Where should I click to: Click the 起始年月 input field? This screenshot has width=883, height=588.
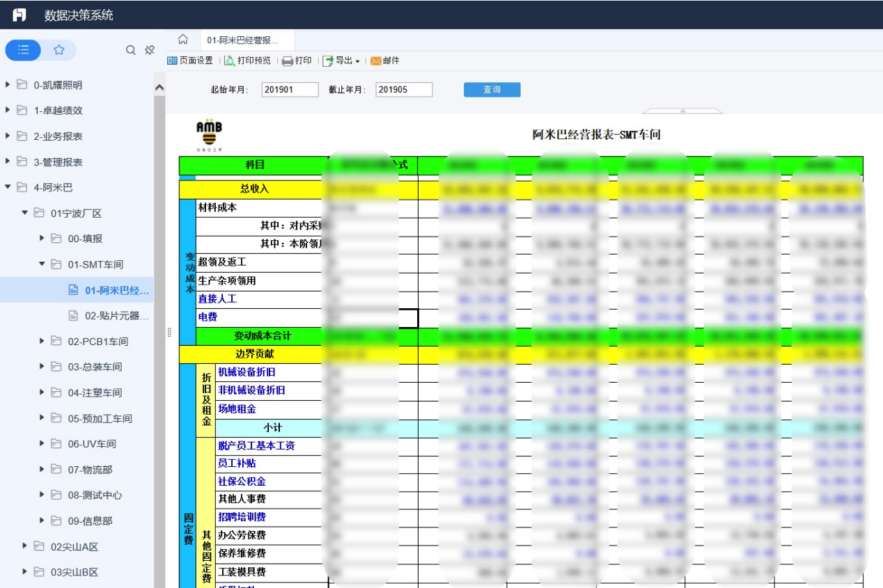click(x=290, y=90)
